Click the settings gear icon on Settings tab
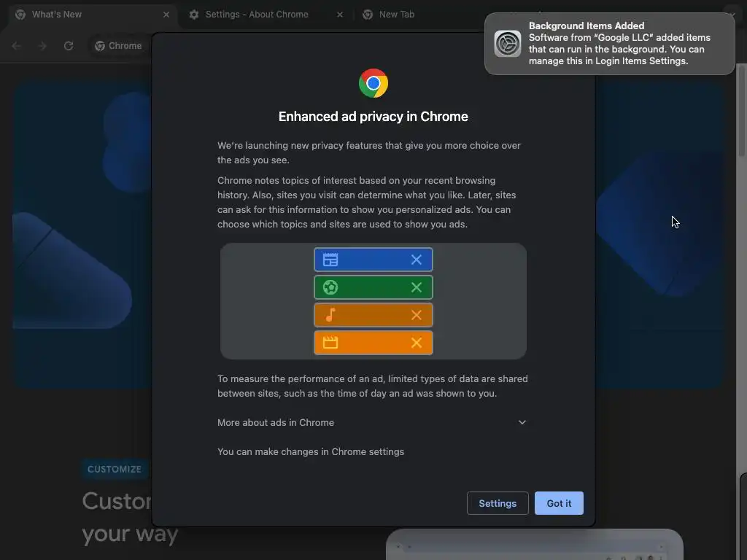Image resolution: width=747 pixels, height=560 pixels. pos(194,15)
